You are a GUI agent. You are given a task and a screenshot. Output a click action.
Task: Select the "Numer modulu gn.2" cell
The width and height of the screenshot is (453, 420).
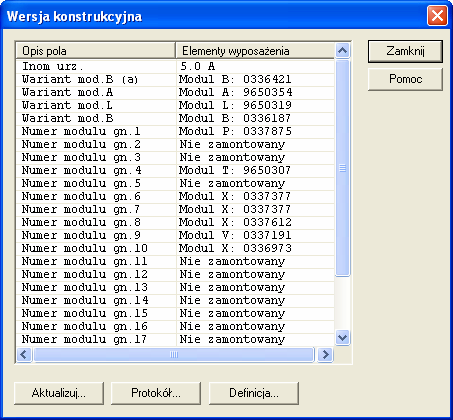(96, 144)
